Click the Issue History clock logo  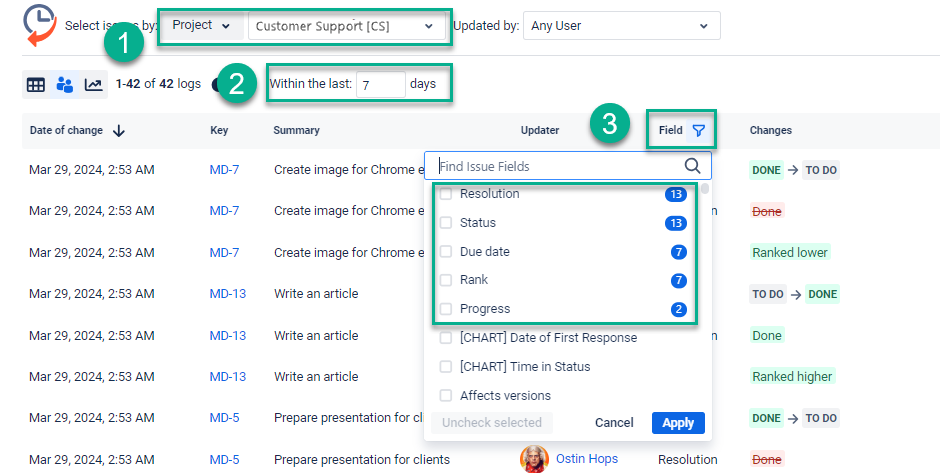click(39, 24)
